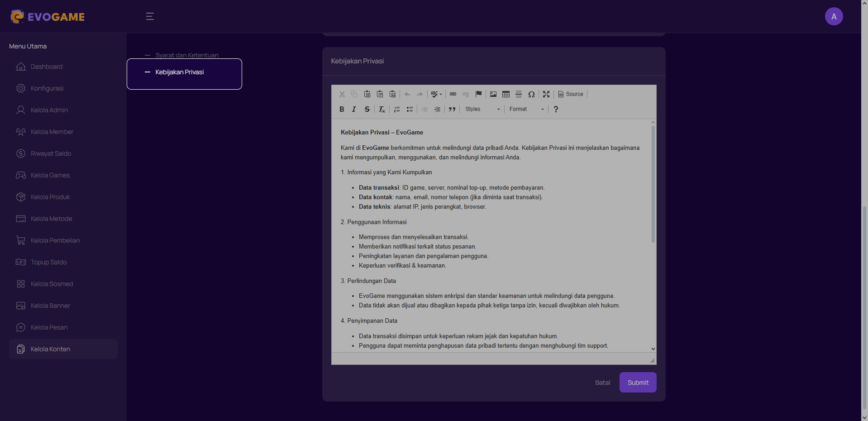The width and height of the screenshot is (868, 421).
Task: Navigate to Kelola Metode
Action: pos(63,219)
